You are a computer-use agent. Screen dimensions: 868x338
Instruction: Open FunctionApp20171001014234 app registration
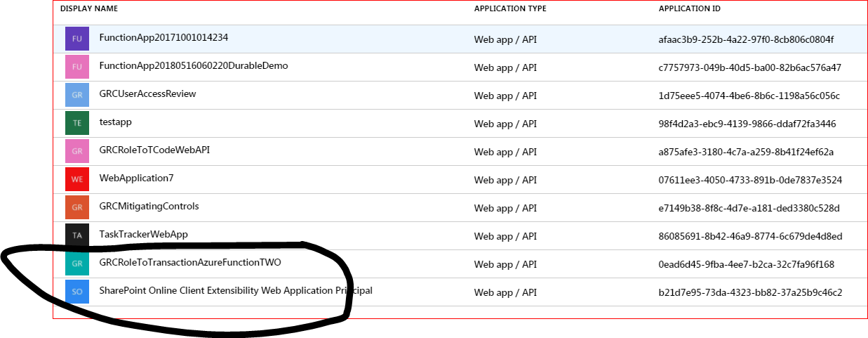coord(163,37)
